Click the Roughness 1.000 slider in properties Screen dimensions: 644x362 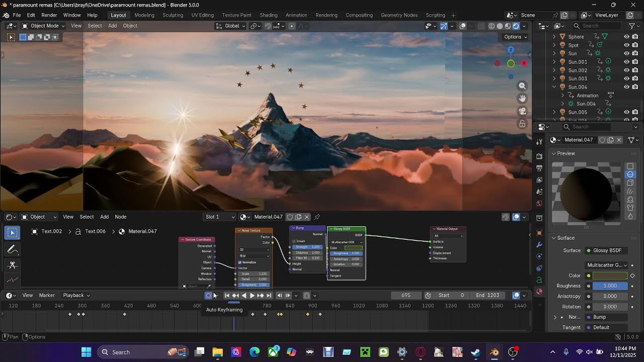pyautogui.click(x=610, y=286)
